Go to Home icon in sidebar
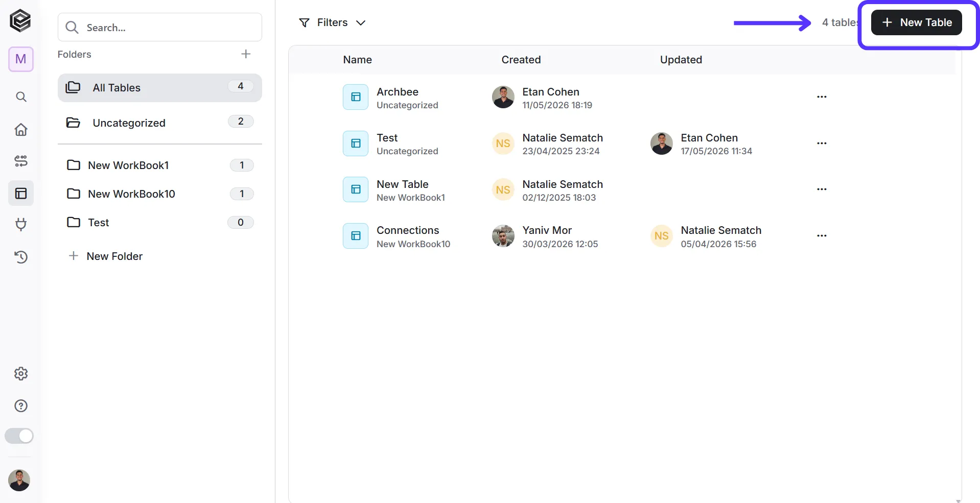The height and width of the screenshot is (503, 980). [x=21, y=129]
